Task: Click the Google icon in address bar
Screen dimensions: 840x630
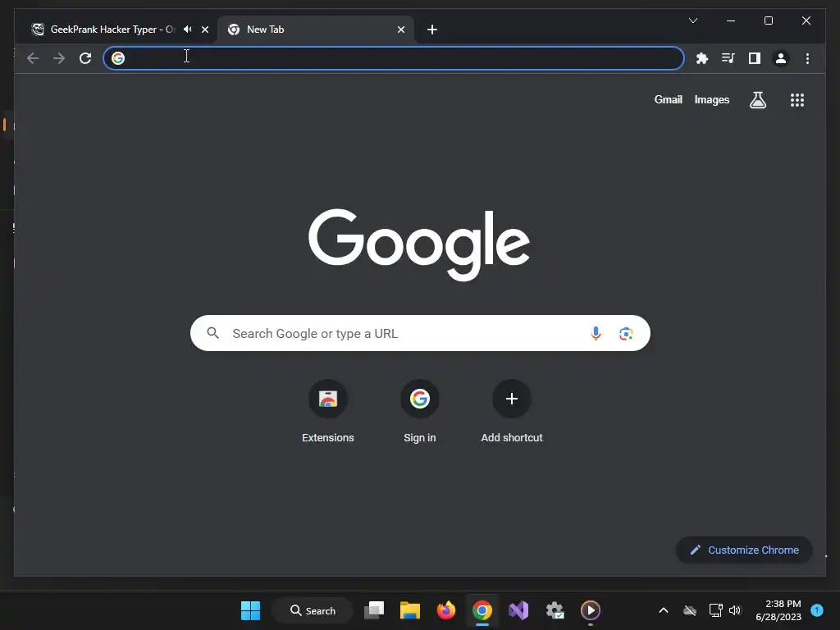Action: click(x=118, y=58)
